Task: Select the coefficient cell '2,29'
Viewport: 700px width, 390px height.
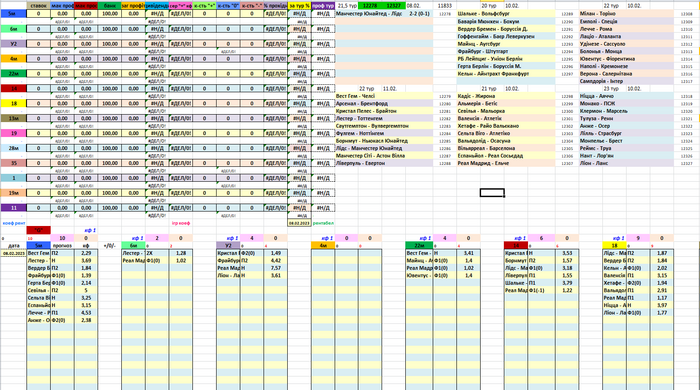Action: coord(86,253)
